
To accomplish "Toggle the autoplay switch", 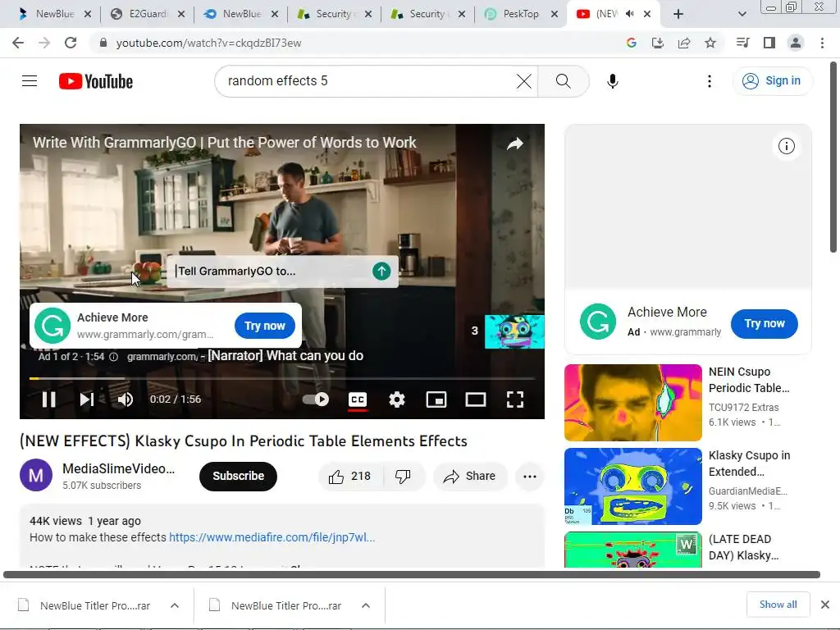I will pos(316,399).
